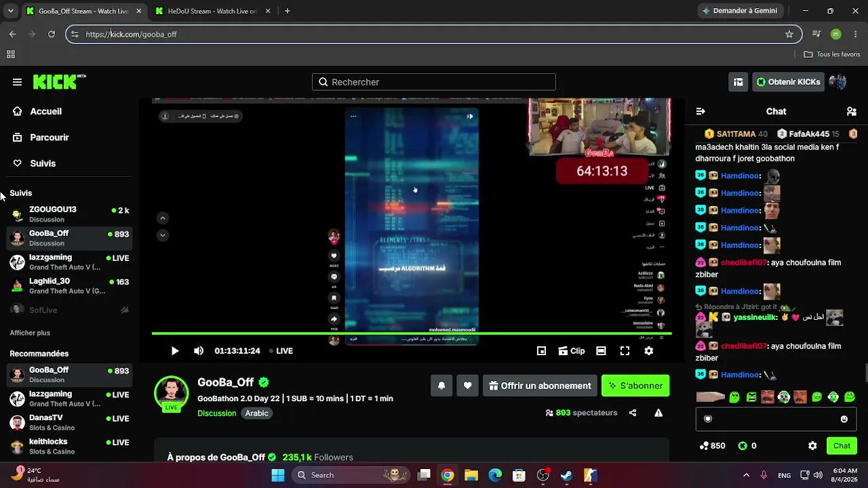The image size is (868, 488).
Task: Collapse the chat panel with arrow icon
Action: click(x=701, y=111)
